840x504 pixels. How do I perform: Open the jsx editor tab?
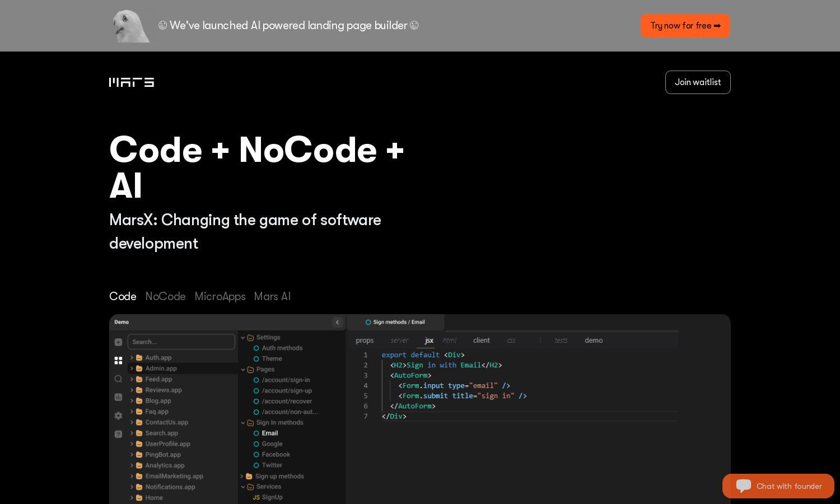coord(429,340)
